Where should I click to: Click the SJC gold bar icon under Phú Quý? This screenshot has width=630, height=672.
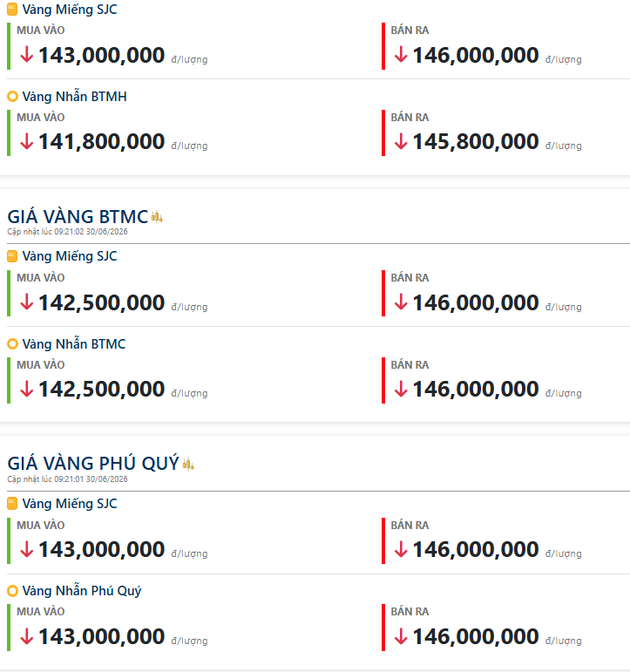tap(12, 503)
